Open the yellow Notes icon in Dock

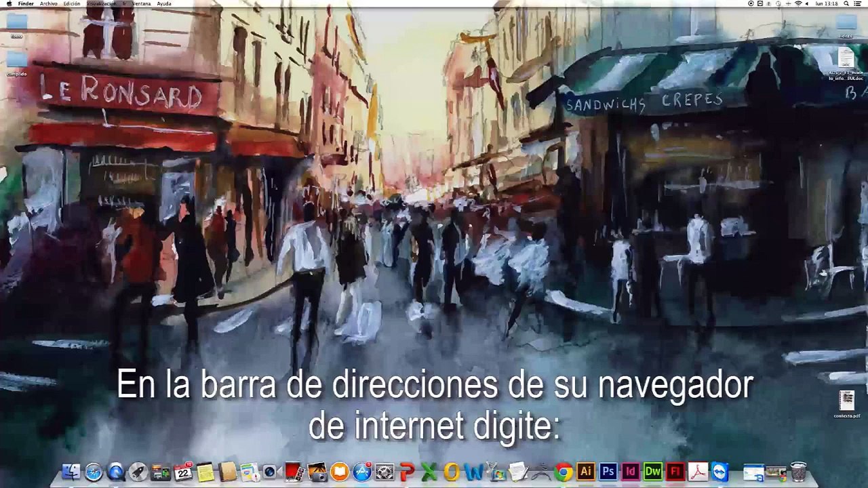(205, 472)
